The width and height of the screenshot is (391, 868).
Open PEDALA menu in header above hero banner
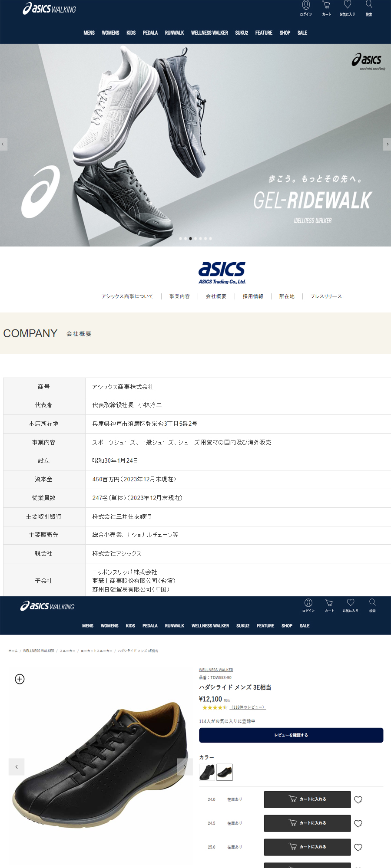click(150, 33)
